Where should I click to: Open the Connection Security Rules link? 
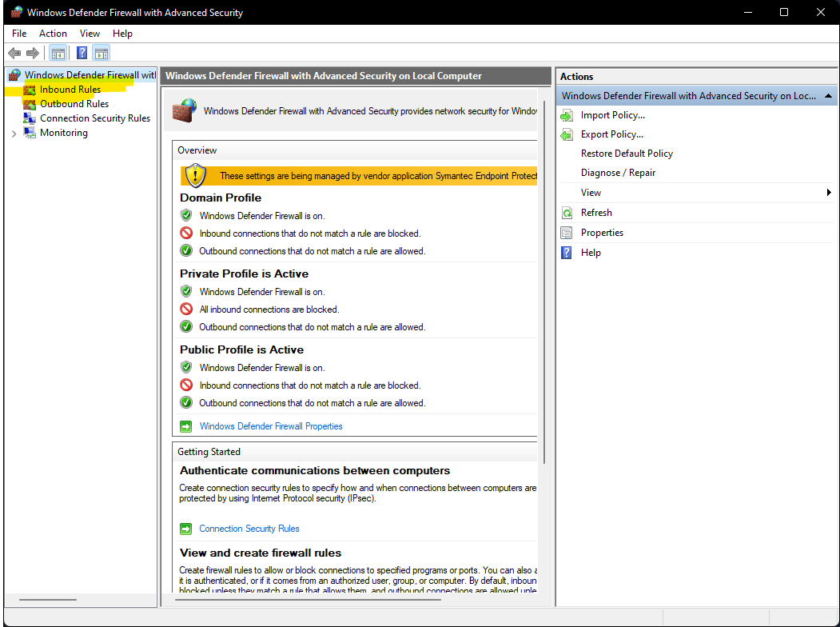(x=249, y=529)
